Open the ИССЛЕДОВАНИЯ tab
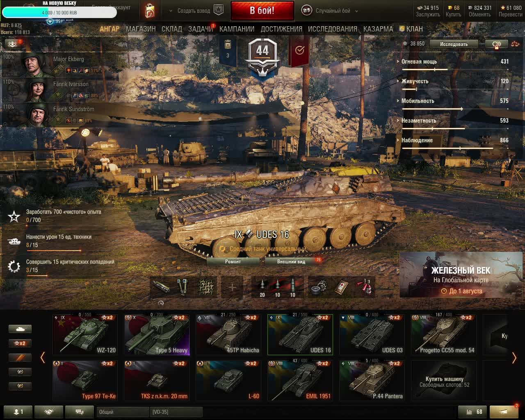 (332, 29)
